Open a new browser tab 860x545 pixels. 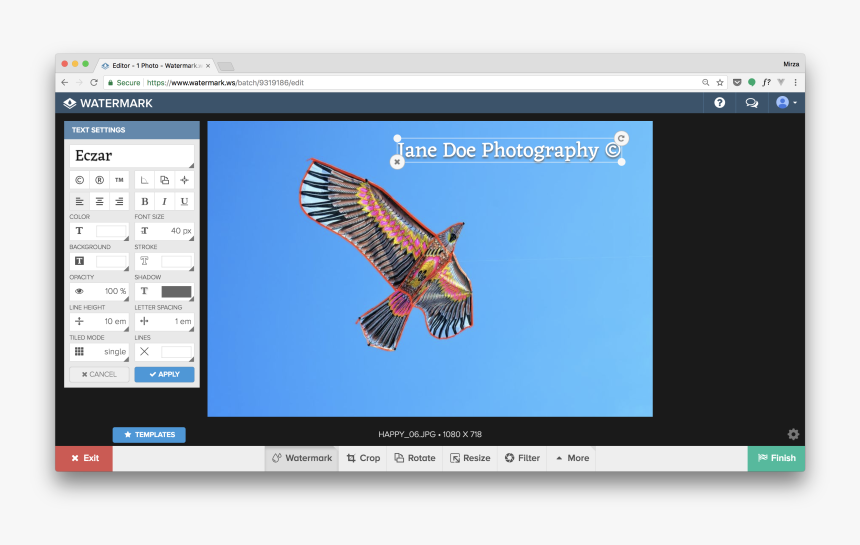(225, 66)
